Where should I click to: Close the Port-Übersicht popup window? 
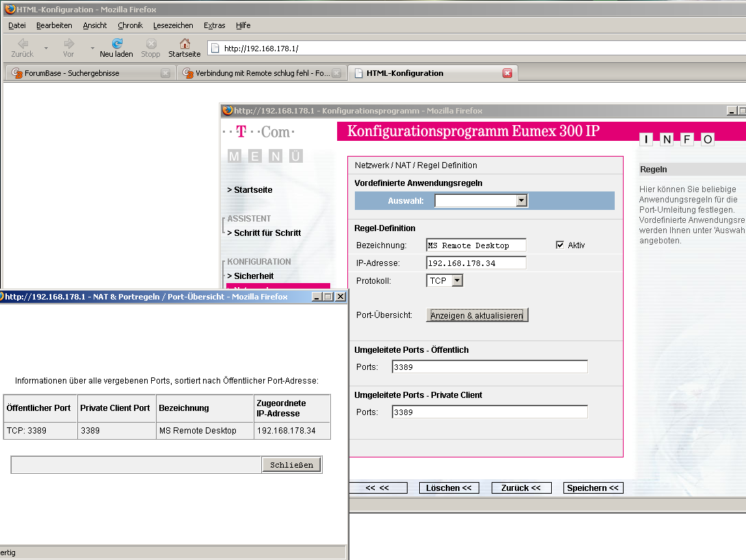tap(341, 297)
